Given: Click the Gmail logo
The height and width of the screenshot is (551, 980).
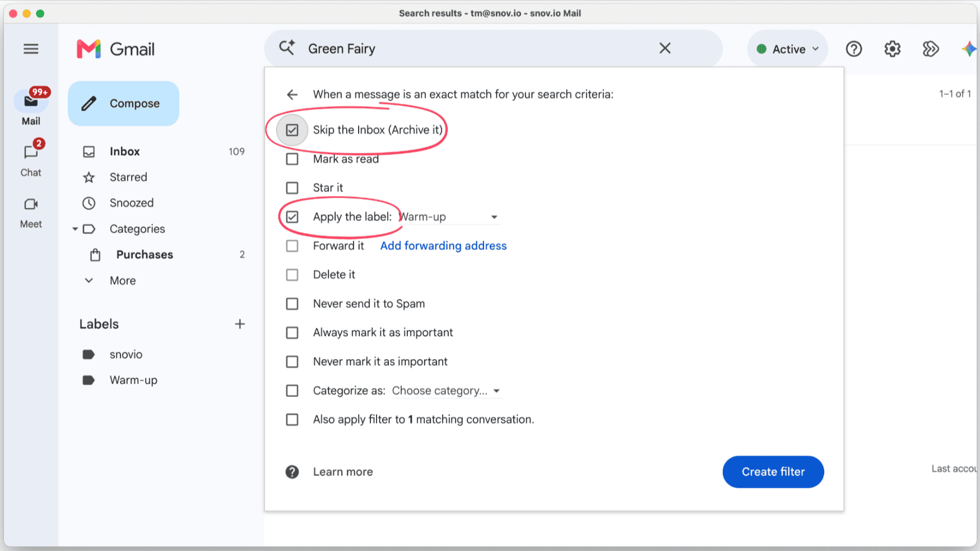Looking at the screenshot, I should tap(115, 49).
